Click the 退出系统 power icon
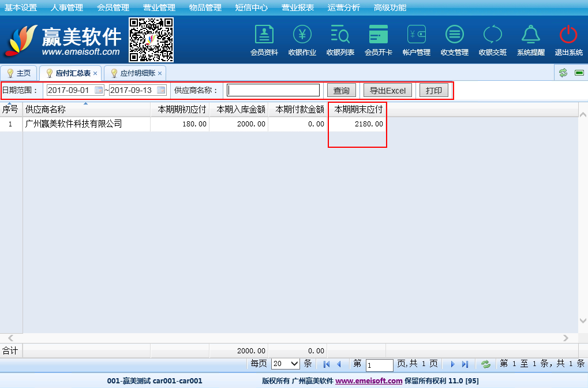Viewport: 588px width, 388px height. pos(568,35)
